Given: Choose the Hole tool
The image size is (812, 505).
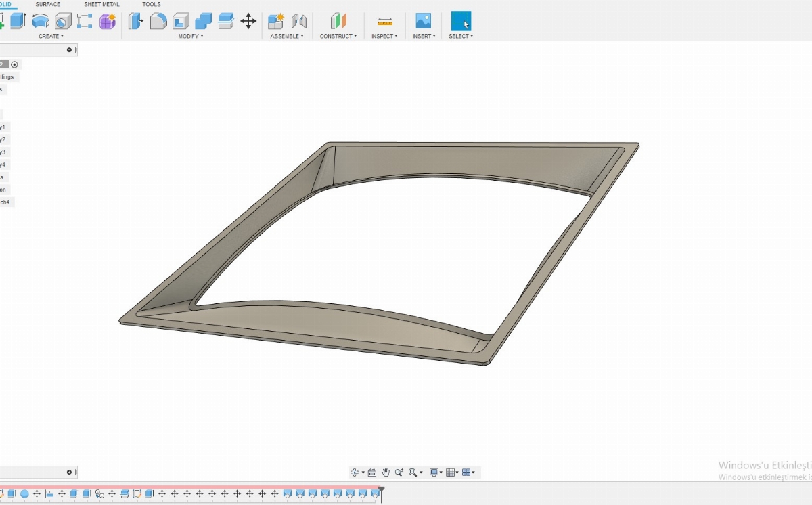Looking at the screenshot, I should [x=63, y=21].
